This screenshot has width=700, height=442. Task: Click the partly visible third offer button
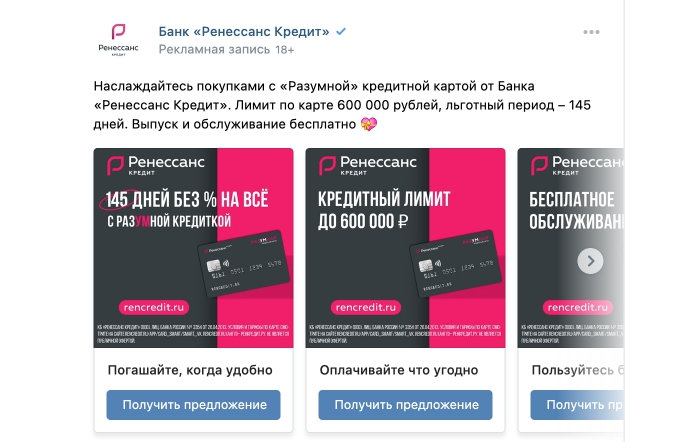click(577, 405)
